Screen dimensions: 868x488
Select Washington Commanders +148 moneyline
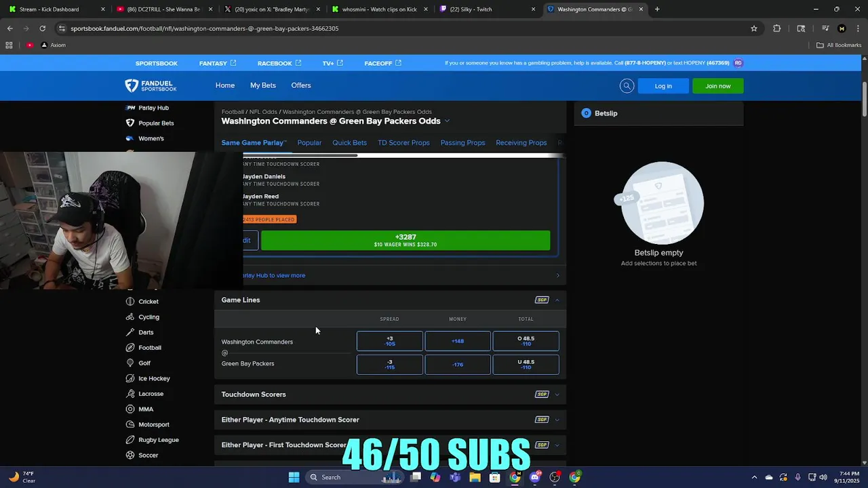[458, 341]
